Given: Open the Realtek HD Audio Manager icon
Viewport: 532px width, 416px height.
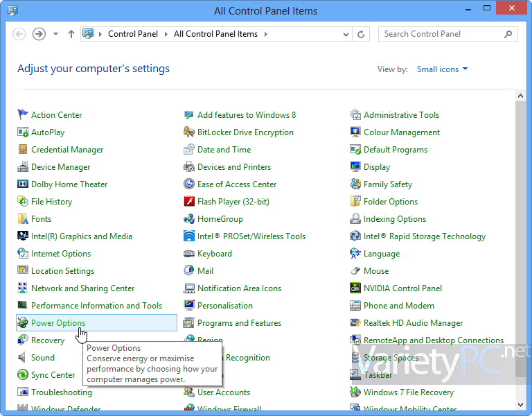Looking at the screenshot, I should [355, 323].
